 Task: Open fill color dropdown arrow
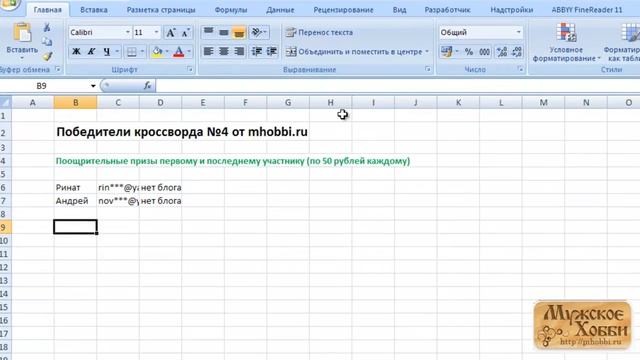coord(167,51)
